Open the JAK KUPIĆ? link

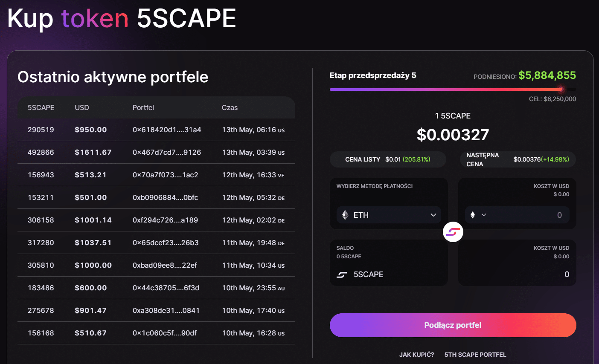click(416, 355)
